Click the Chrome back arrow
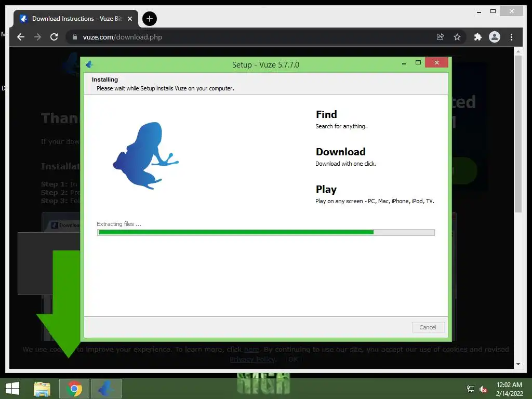 coord(21,37)
